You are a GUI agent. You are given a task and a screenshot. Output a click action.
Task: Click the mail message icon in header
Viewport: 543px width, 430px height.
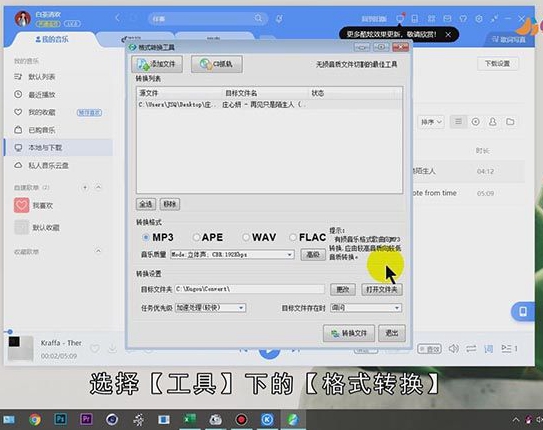(x=447, y=18)
